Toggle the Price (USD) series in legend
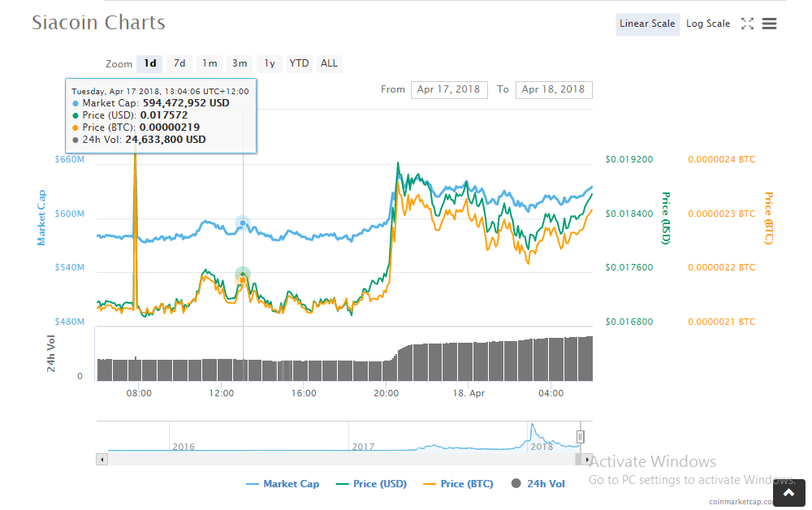This screenshot has height=510, width=812. [371, 483]
